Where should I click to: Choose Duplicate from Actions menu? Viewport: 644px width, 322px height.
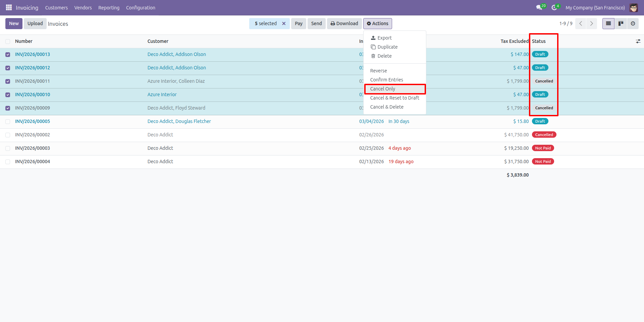tap(395, 47)
